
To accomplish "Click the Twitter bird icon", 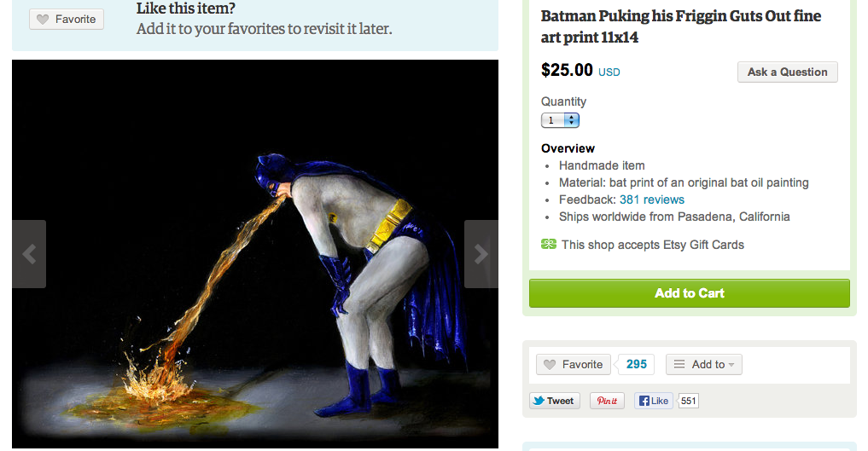I will (x=539, y=401).
